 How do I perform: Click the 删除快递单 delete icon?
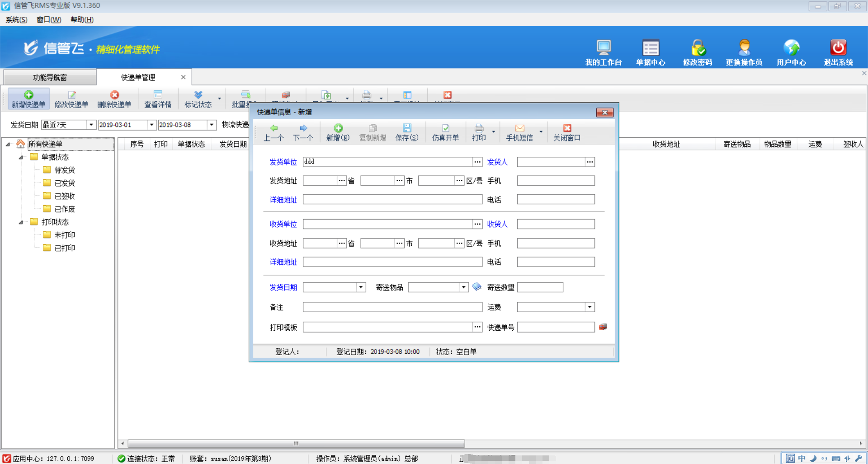coord(114,95)
